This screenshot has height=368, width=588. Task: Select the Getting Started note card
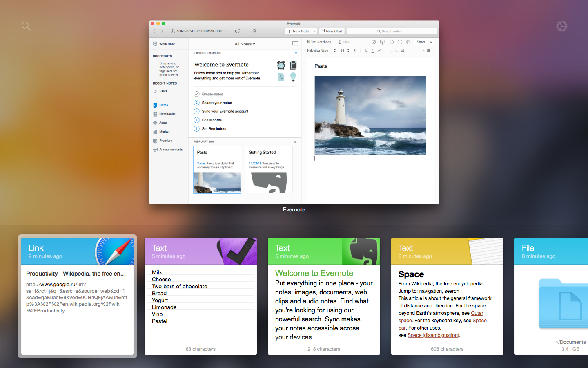[268, 169]
